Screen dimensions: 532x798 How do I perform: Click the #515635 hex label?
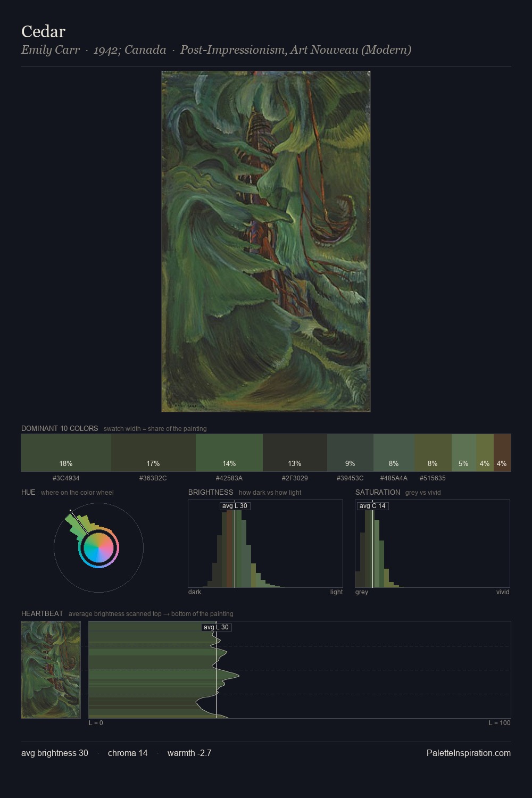[433, 478]
